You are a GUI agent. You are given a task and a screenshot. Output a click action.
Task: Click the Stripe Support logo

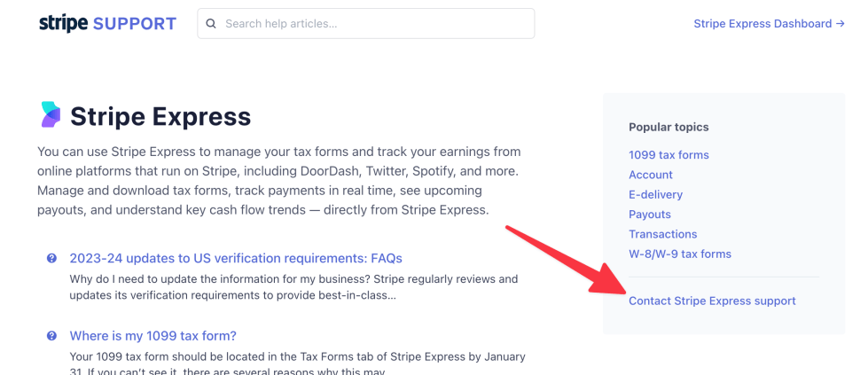click(107, 24)
